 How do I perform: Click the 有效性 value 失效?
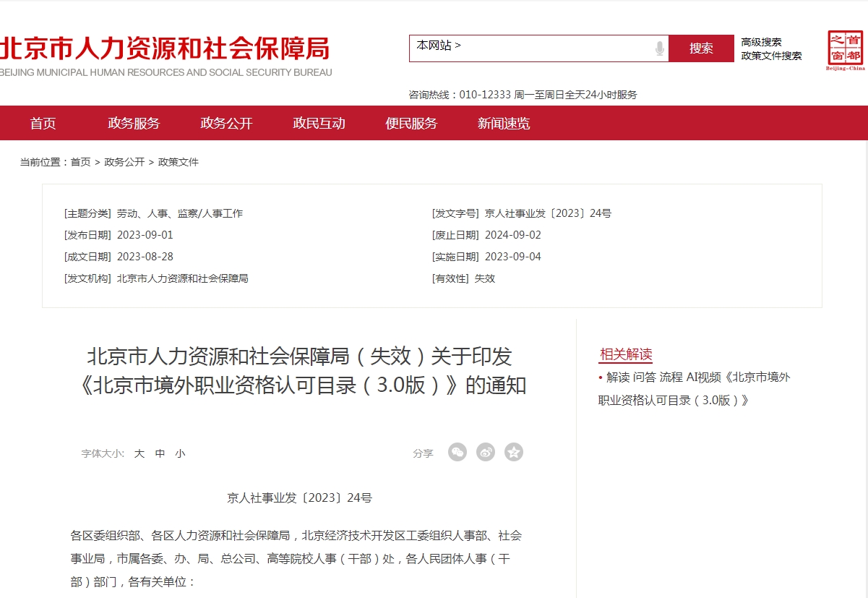click(x=485, y=278)
